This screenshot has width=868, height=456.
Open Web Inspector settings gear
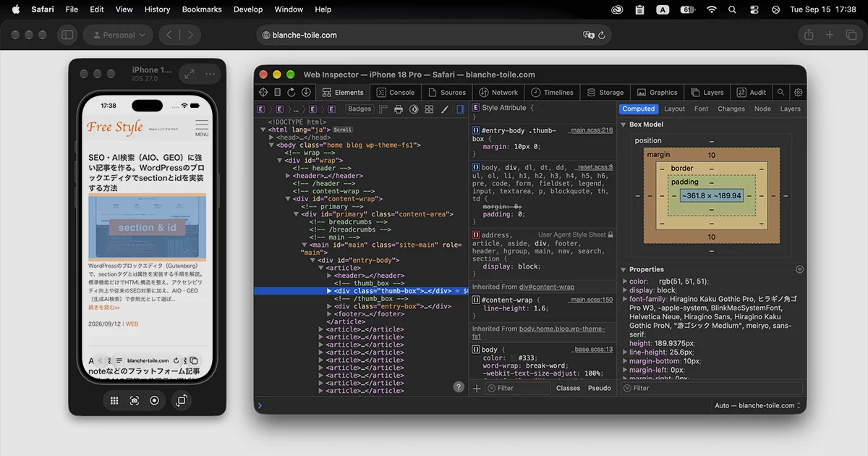[798, 93]
